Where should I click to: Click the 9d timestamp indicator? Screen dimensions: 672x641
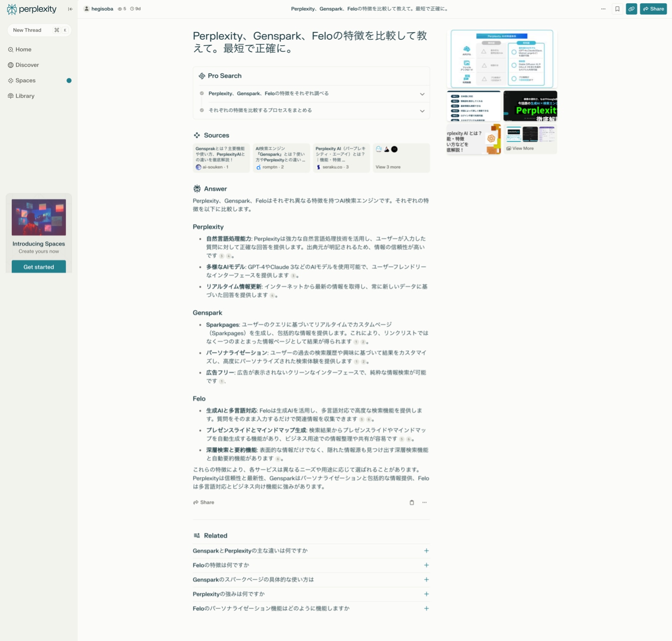pyautogui.click(x=135, y=9)
